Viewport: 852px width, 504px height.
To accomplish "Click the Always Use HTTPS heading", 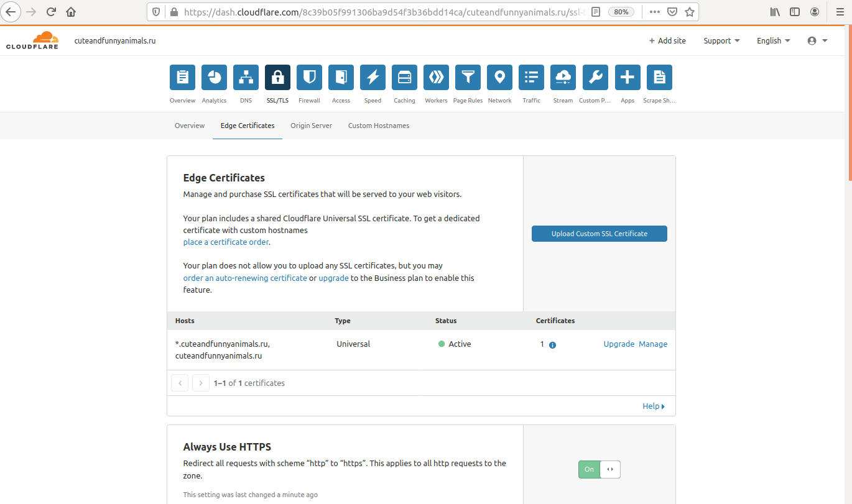I will (x=227, y=447).
